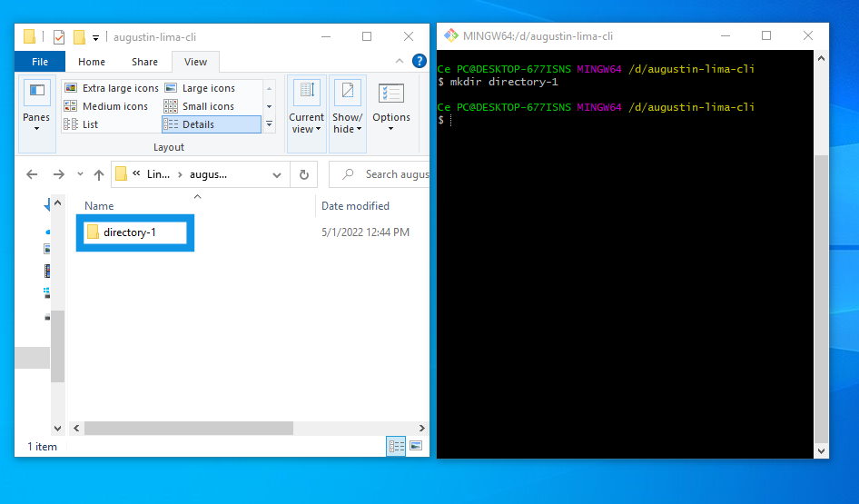This screenshot has width=859, height=504.
Task: Click terminal scrollbar up arrow
Action: click(821, 59)
